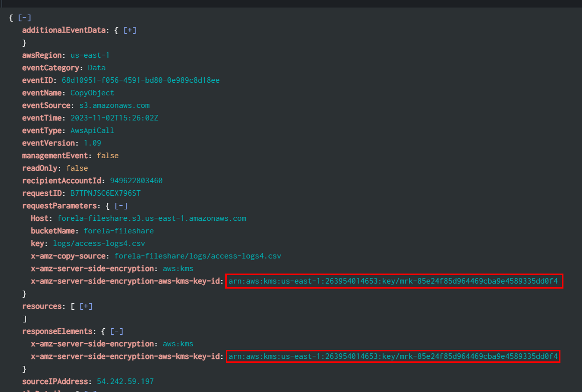Click the managementEvent false value
Viewport: 582px width, 392px height.
coord(107,156)
